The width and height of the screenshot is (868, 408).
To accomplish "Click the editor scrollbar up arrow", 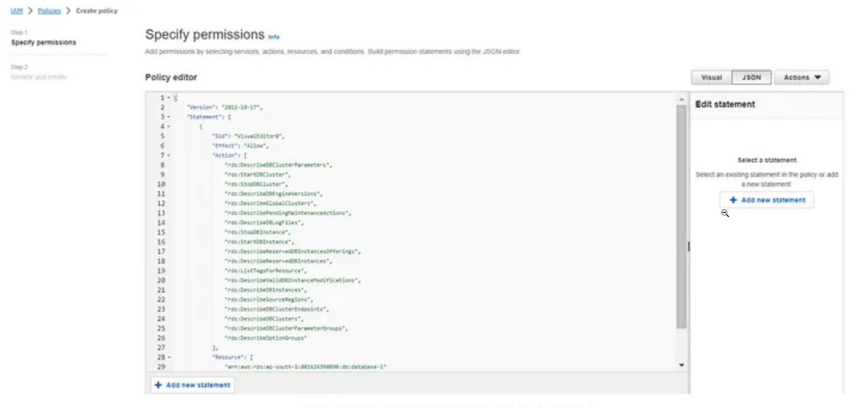I will tap(681, 99).
